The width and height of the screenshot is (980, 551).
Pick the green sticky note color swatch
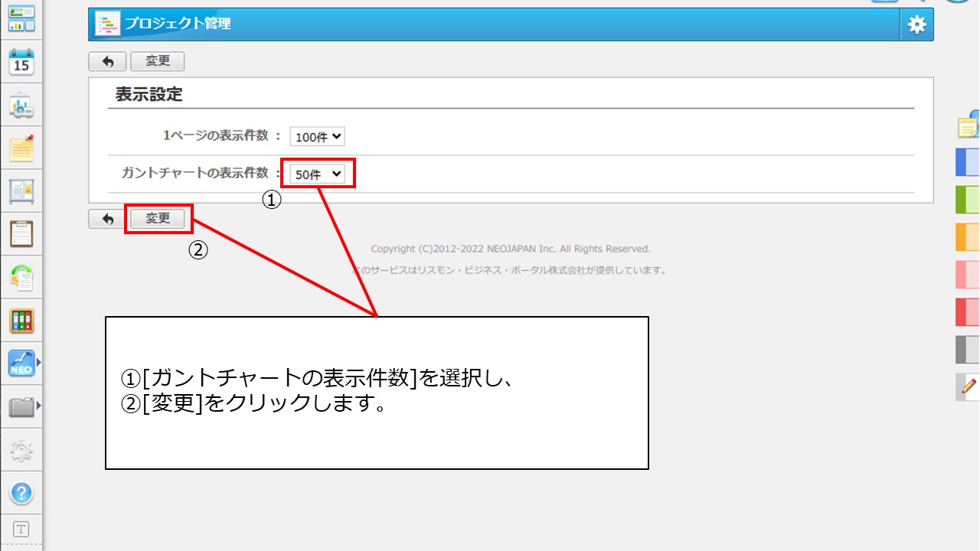[x=968, y=199]
